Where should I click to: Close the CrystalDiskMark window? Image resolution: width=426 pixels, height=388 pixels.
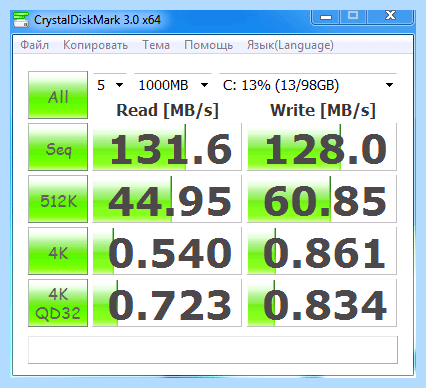coord(390,17)
